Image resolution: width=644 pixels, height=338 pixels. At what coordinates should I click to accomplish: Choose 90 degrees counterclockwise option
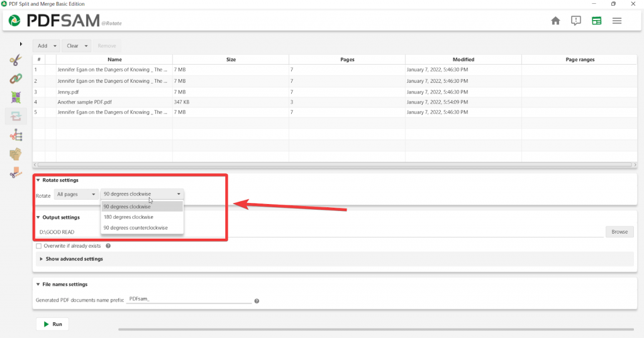(142, 227)
